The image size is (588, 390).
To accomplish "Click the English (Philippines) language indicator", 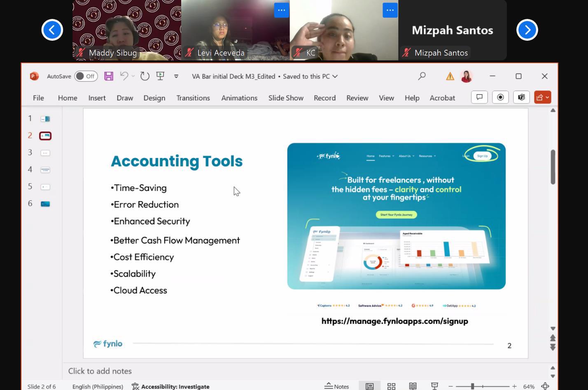I will (x=98, y=386).
